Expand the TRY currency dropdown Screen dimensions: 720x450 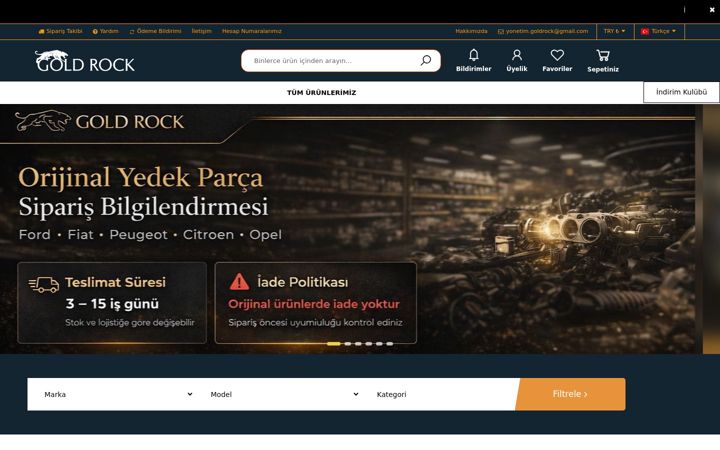click(x=614, y=31)
